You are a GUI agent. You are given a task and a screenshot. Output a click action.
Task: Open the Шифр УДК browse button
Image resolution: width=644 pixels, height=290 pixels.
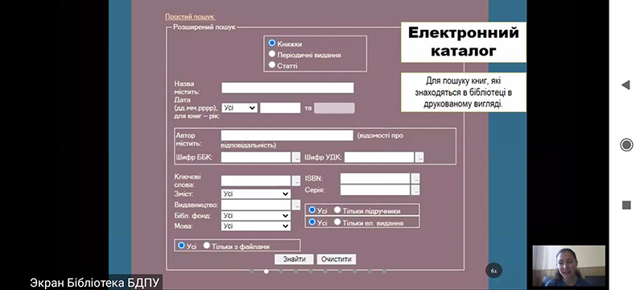pyautogui.click(x=419, y=157)
